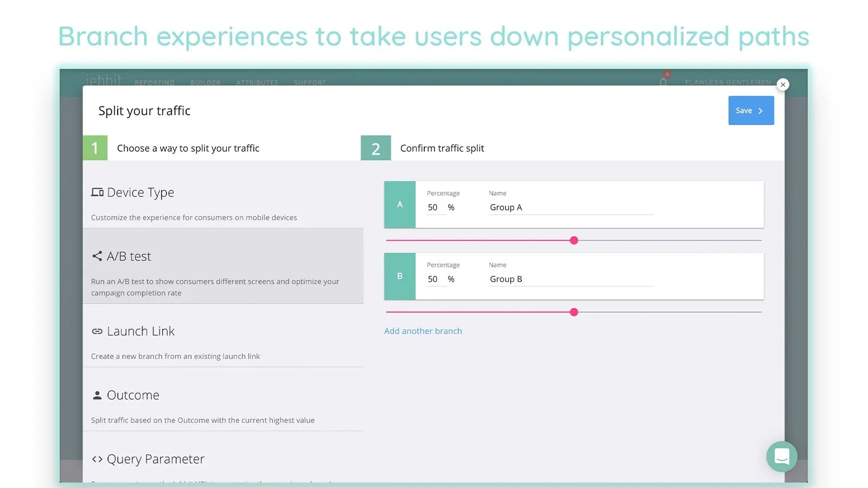Click step 1 Choose a way to split
868x488 pixels.
171,148
